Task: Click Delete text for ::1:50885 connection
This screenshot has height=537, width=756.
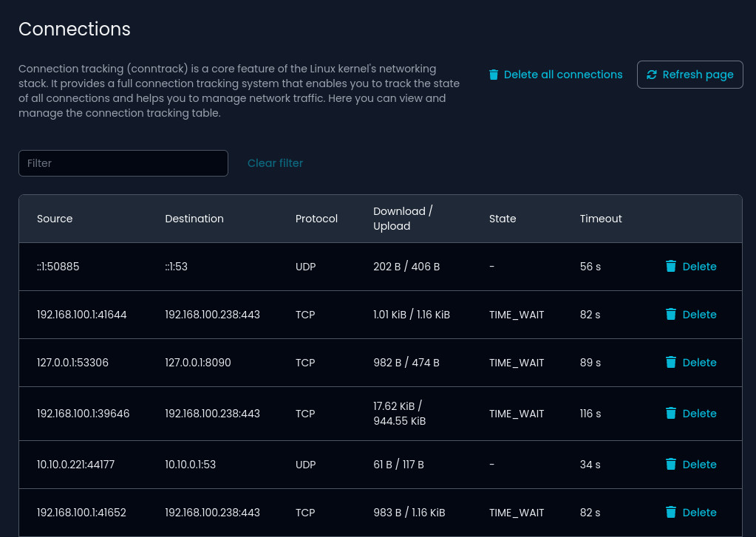Action: pyautogui.click(x=700, y=267)
